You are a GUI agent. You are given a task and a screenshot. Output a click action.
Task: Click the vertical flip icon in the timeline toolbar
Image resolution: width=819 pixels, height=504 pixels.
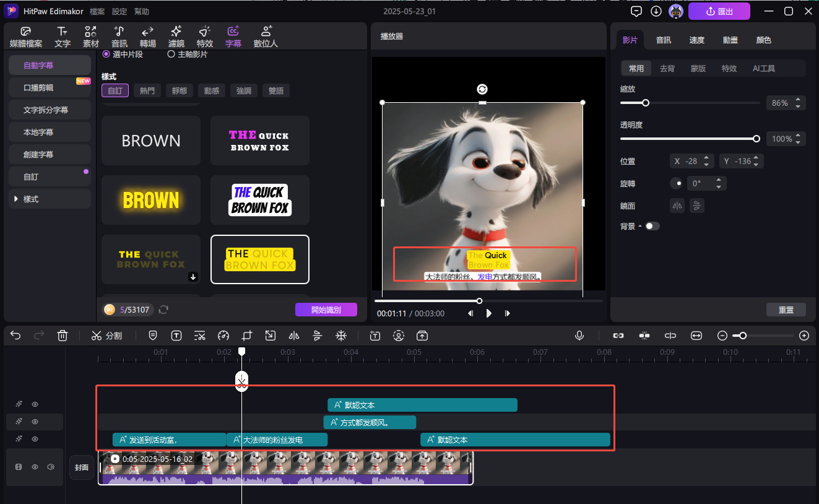(x=318, y=336)
